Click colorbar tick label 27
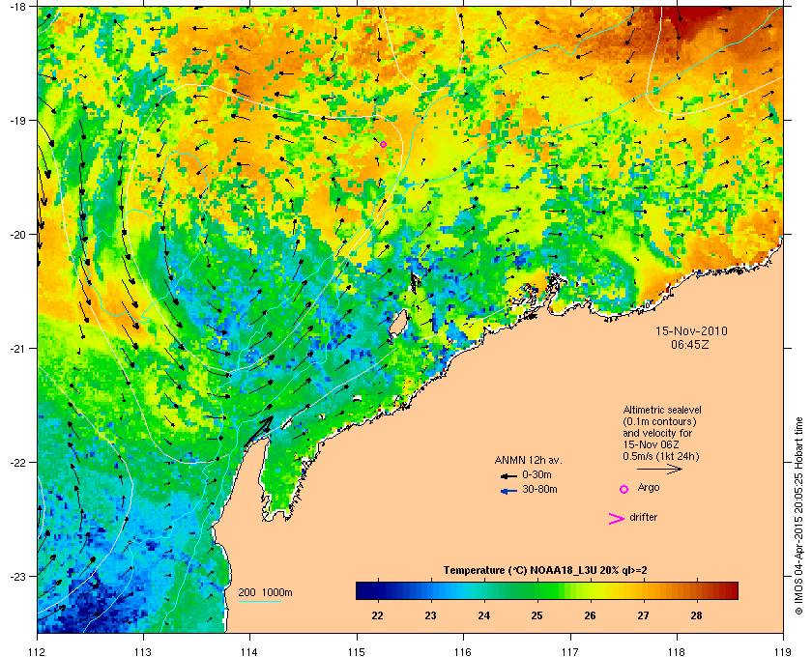Viewport: 812px width, 657px height. (643, 615)
